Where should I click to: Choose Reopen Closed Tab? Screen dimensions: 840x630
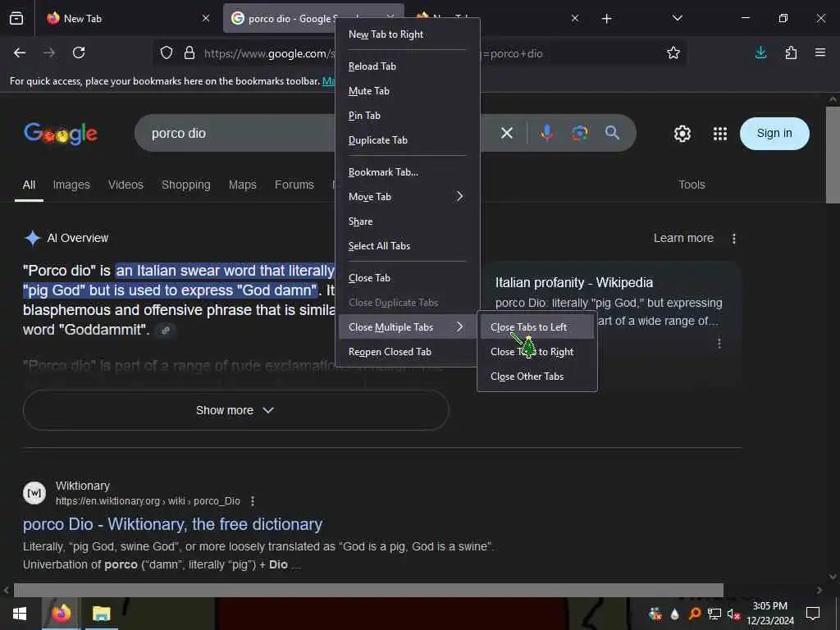coord(407,351)
